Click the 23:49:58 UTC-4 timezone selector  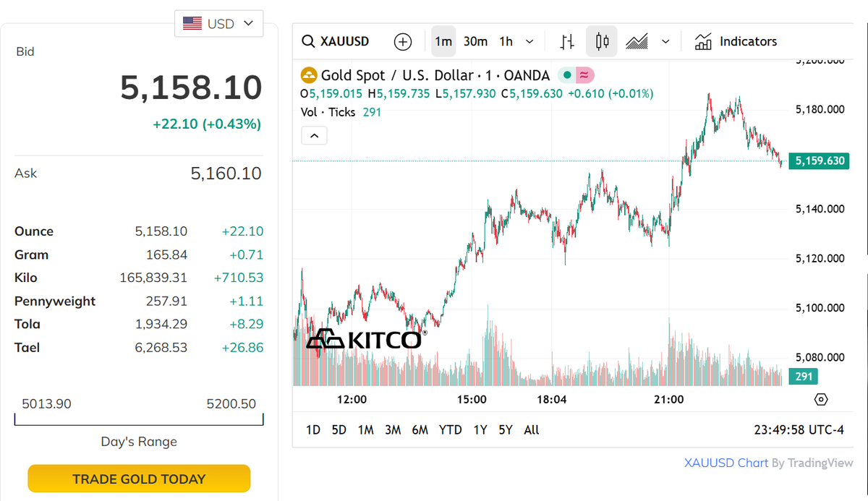pyautogui.click(x=799, y=430)
